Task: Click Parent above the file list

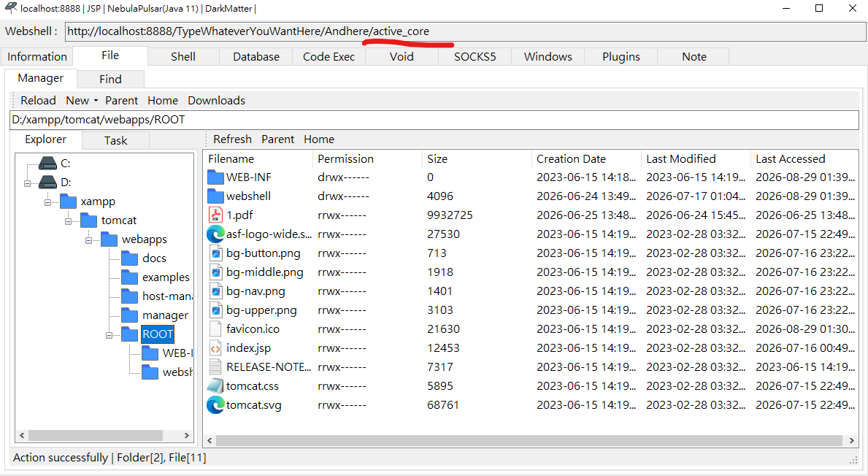Action: tap(278, 139)
